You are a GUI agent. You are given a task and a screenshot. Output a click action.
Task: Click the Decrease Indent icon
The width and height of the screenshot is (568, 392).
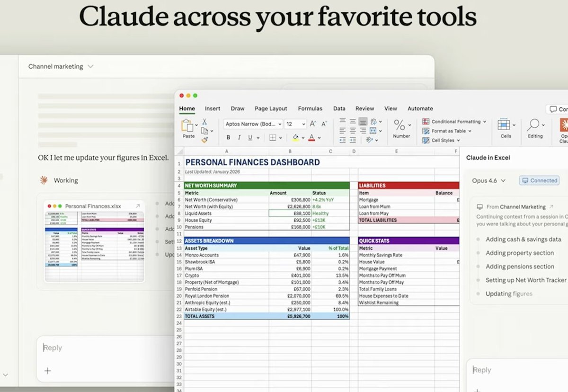[x=342, y=140]
